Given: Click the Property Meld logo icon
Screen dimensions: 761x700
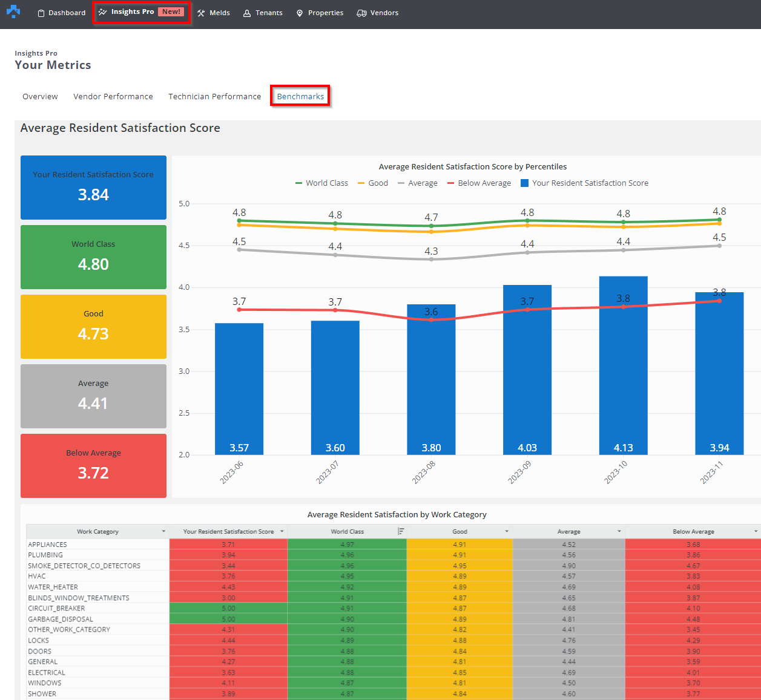Looking at the screenshot, I should click(x=13, y=11).
